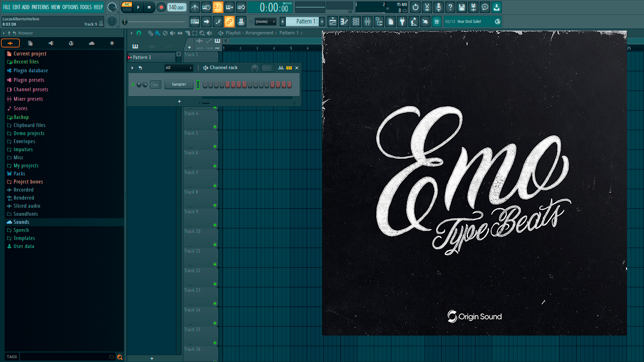Select the pencil draw tool in Playlist

tap(150, 33)
